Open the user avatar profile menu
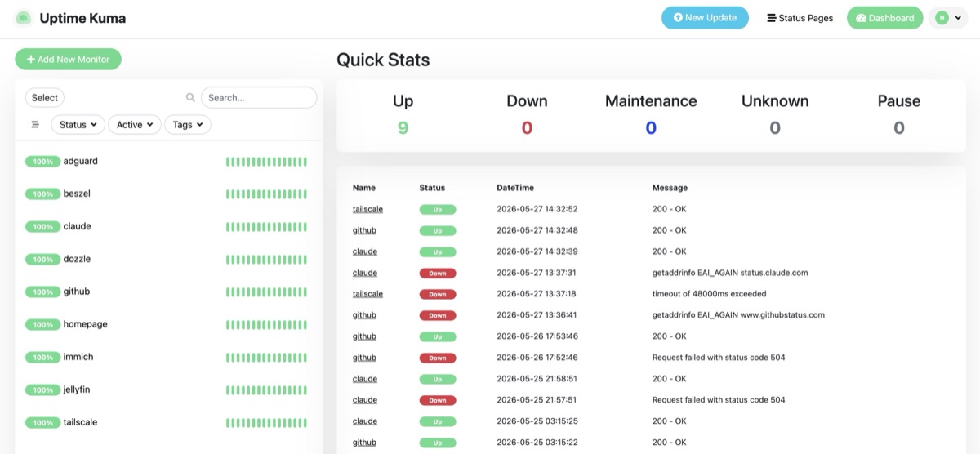 (x=948, y=18)
